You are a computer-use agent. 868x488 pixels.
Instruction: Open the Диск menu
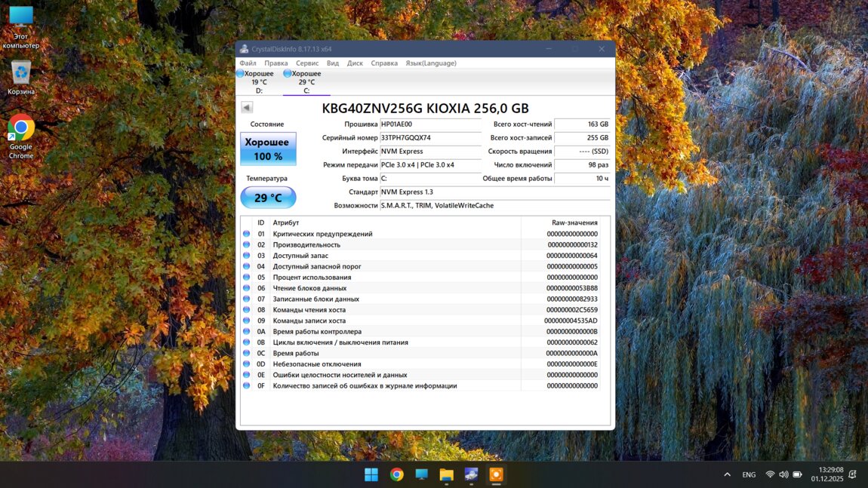tap(355, 63)
